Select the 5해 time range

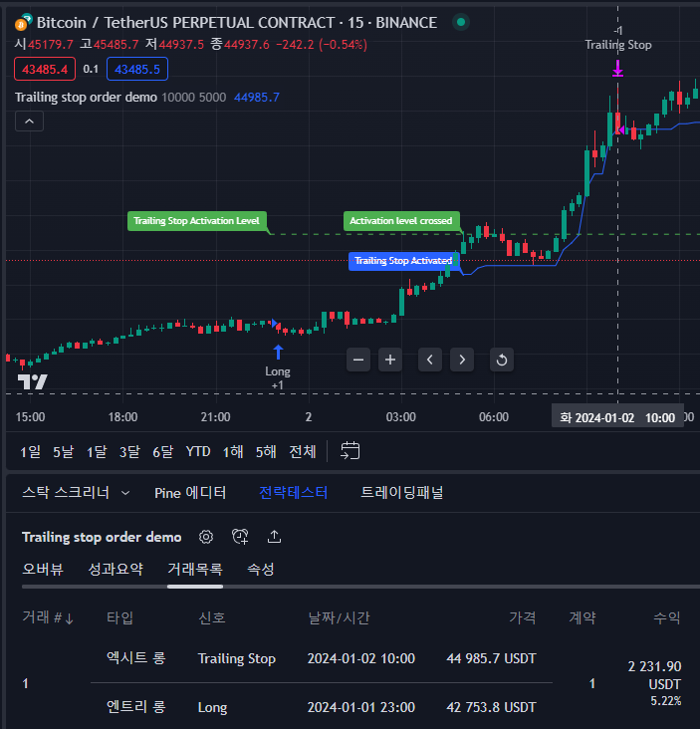tap(266, 451)
